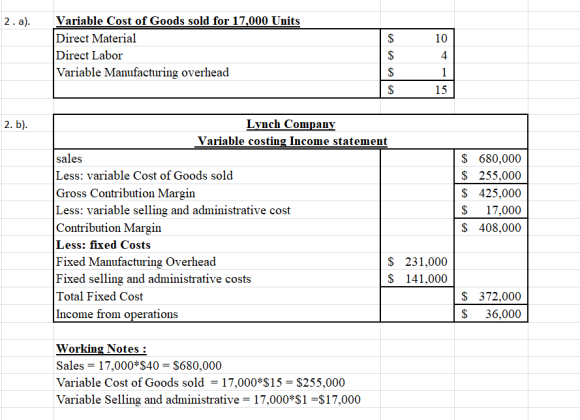This screenshot has height=420, width=580.
Task: Select the 'Lynch Company' title cell
Action: click(291, 124)
